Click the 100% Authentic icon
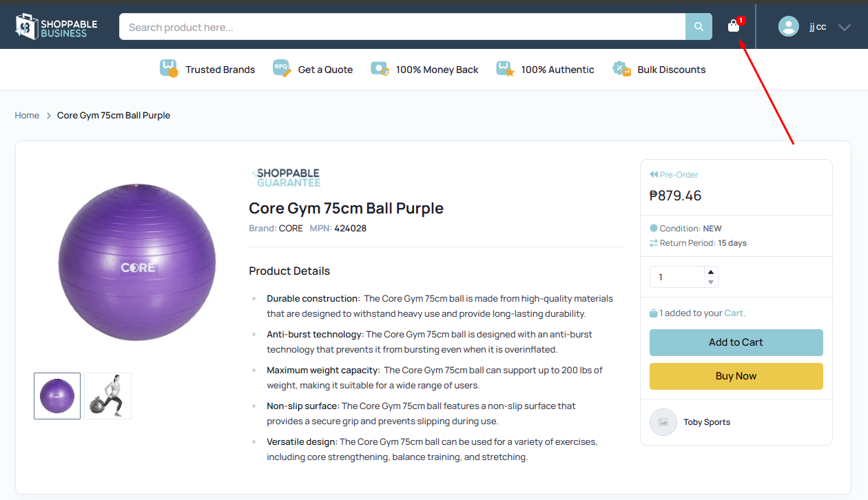This screenshot has width=868, height=500. tap(506, 68)
